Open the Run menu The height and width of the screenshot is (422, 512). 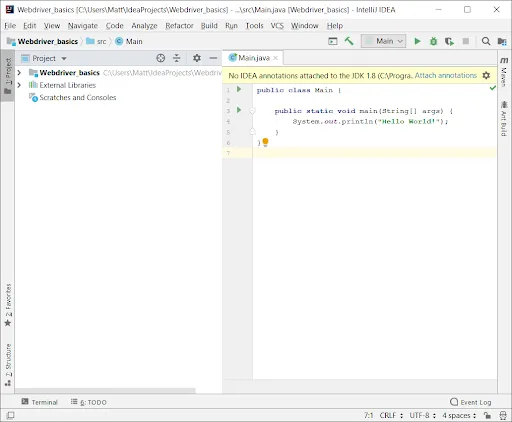point(231,26)
